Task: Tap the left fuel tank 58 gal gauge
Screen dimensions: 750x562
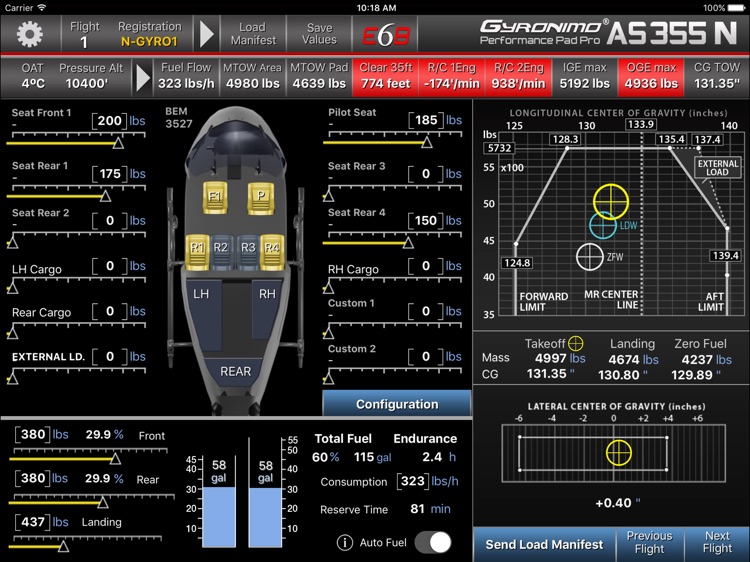Action: (x=219, y=502)
